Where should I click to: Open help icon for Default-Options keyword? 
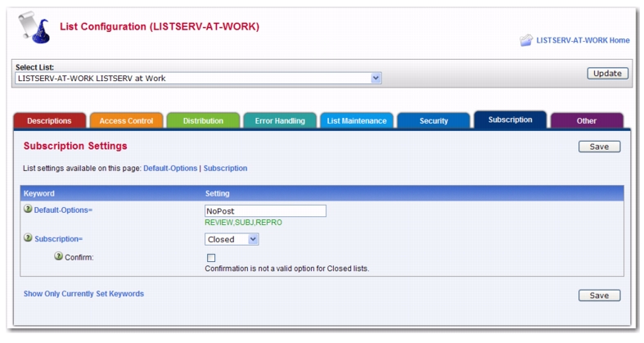28,209
